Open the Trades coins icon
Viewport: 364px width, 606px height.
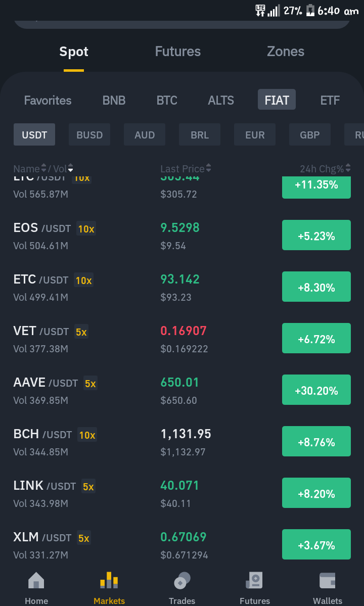pyautogui.click(x=182, y=581)
